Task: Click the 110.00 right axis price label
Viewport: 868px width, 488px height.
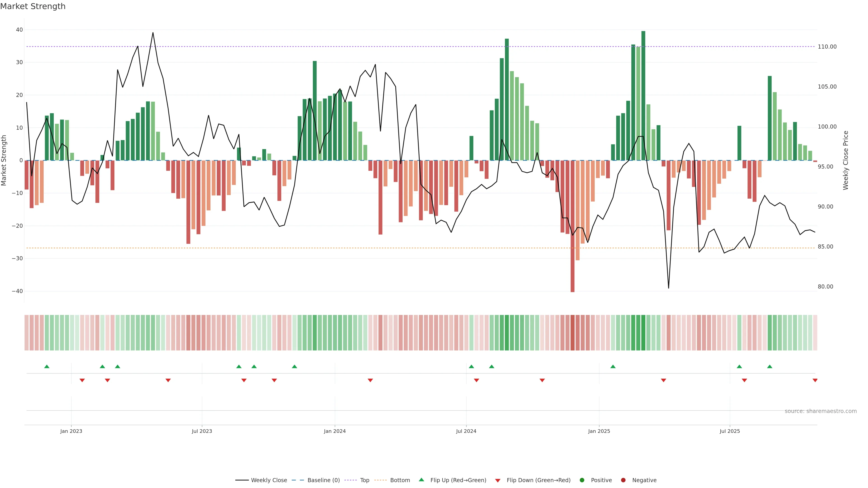Action: pyautogui.click(x=827, y=47)
